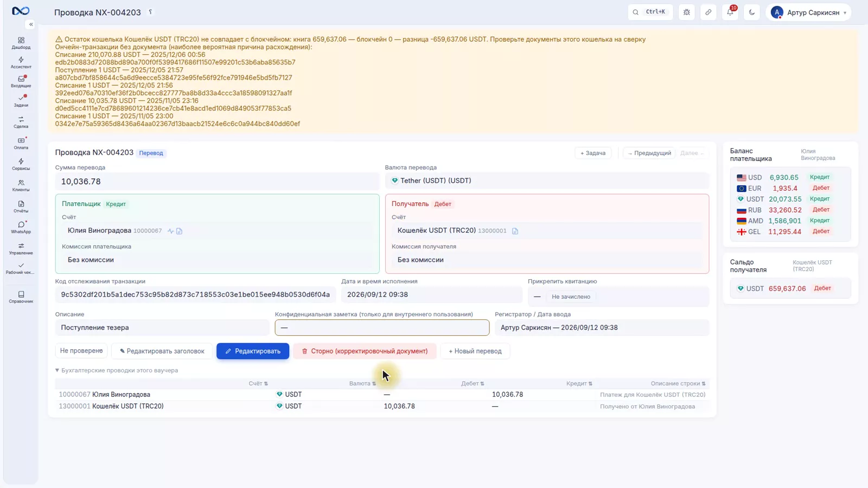Open the Дашборд sidebar icon
The width and height of the screenshot is (868, 488).
click(21, 43)
